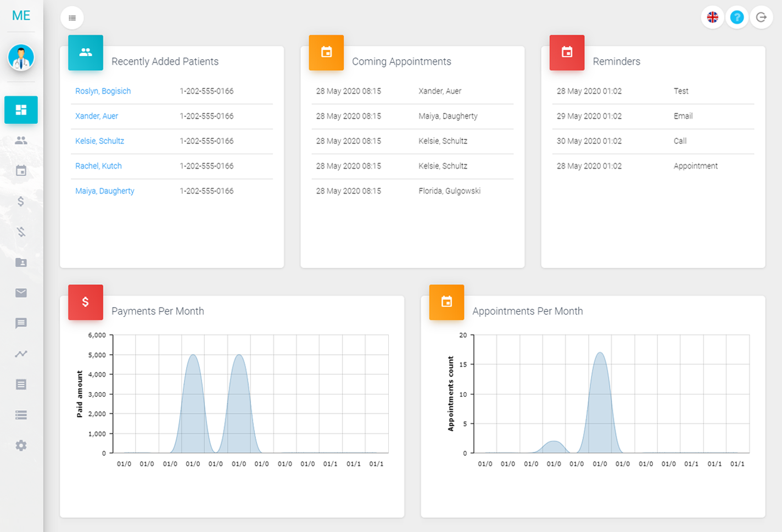Open the dashboard icon in sidebar
Screen dimensions: 782x532
coord(21,110)
